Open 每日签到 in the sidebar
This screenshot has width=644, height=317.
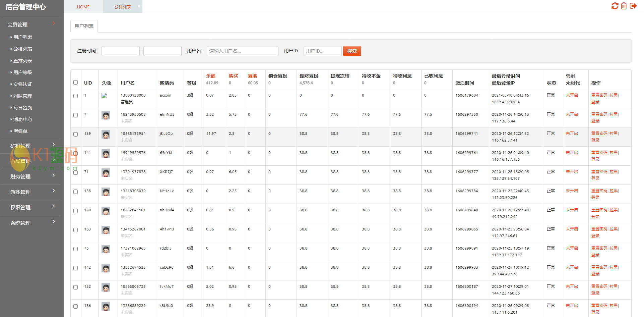(x=23, y=108)
